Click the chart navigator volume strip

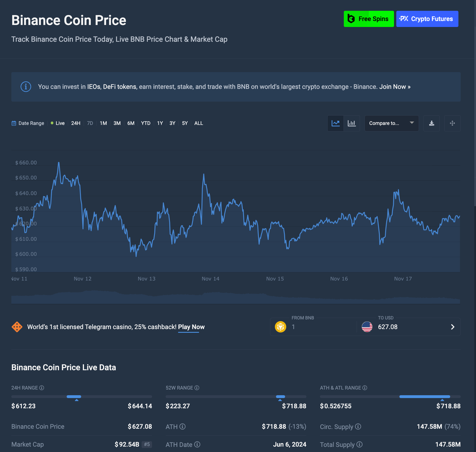coord(236,297)
